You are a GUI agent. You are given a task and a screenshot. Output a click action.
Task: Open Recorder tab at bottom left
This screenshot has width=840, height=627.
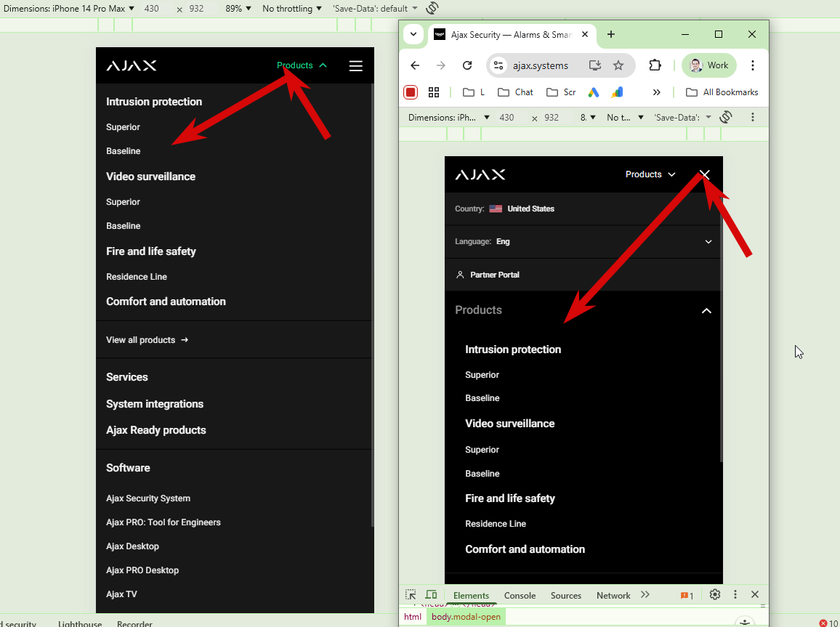tap(134, 623)
